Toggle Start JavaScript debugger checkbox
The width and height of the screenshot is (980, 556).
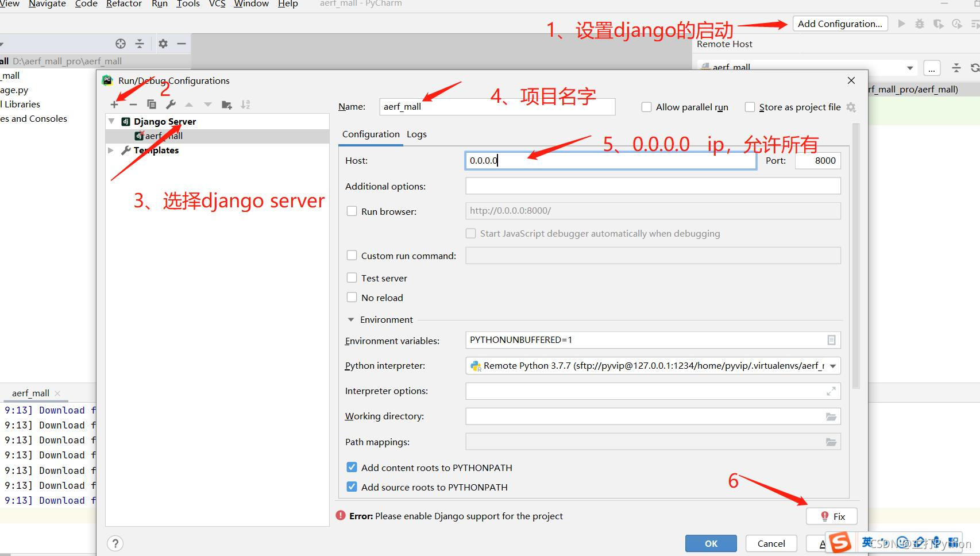(x=470, y=233)
